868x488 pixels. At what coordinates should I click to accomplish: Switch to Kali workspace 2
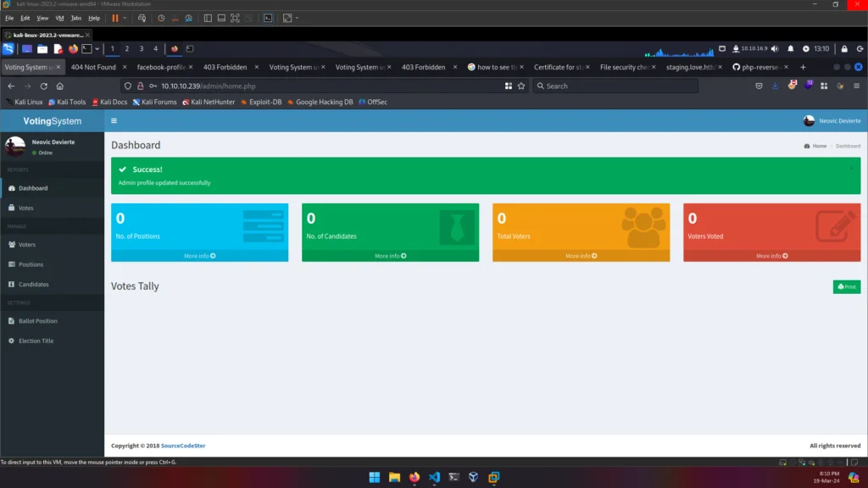pyautogui.click(x=127, y=48)
